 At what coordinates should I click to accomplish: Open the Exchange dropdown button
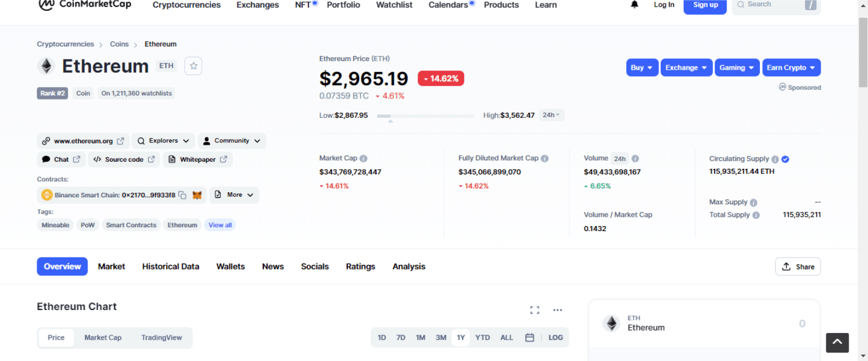tap(687, 68)
